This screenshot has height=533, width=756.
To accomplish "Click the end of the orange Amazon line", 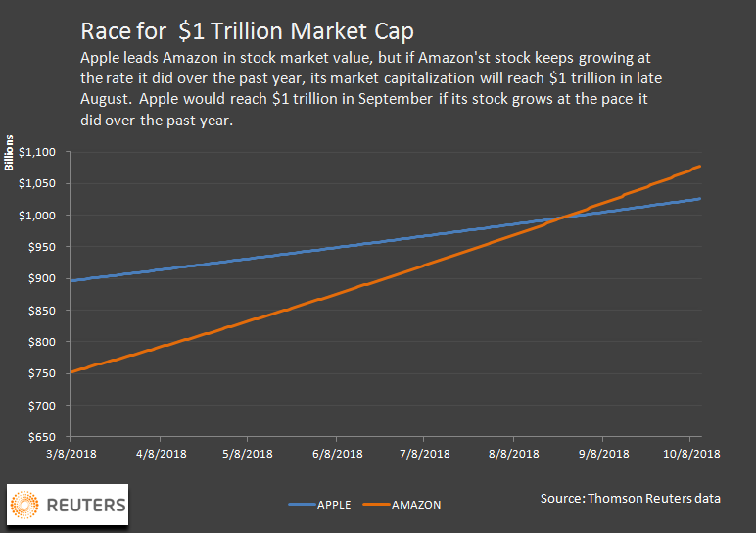I will click(x=700, y=167).
